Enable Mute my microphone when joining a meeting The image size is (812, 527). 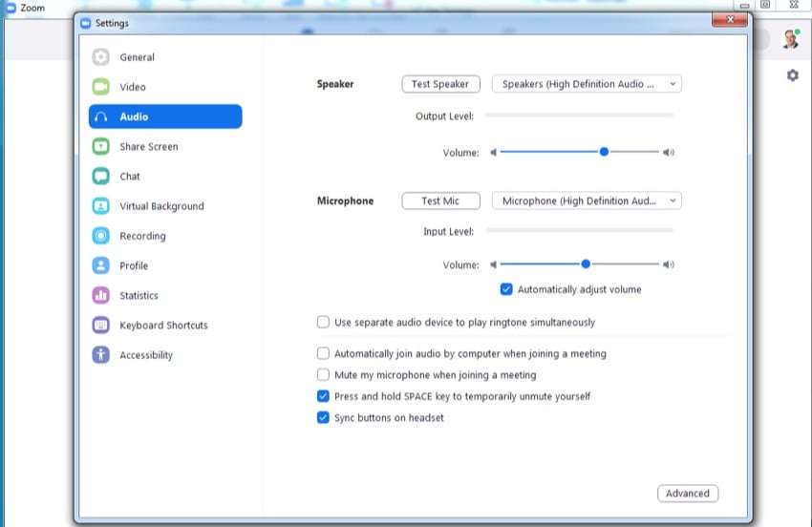(x=324, y=375)
